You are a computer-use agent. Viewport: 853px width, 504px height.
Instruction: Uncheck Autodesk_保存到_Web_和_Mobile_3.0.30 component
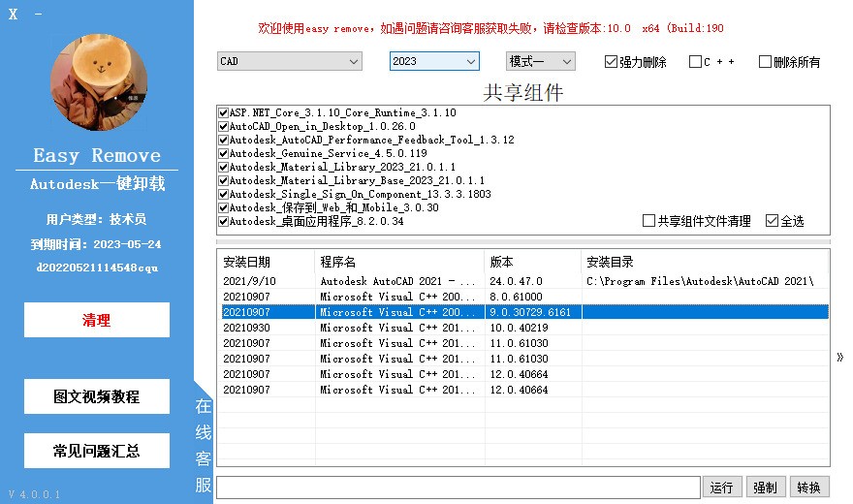tap(223, 208)
